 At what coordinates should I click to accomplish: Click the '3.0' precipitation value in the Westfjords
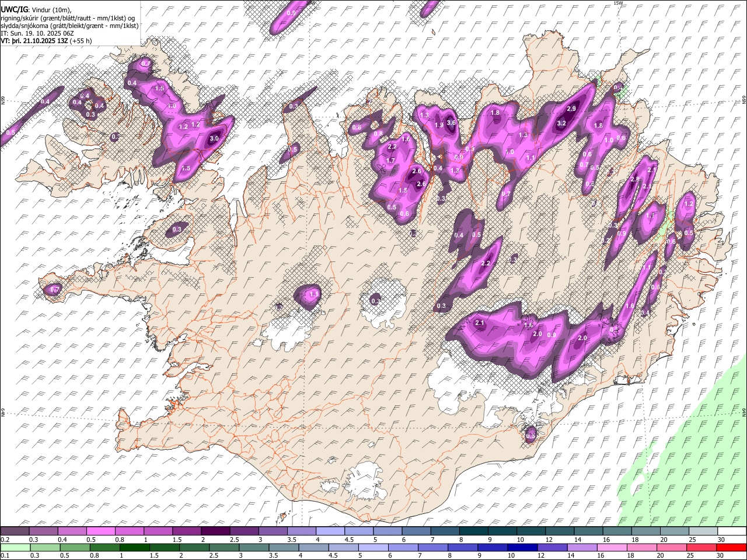(x=214, y=139)
